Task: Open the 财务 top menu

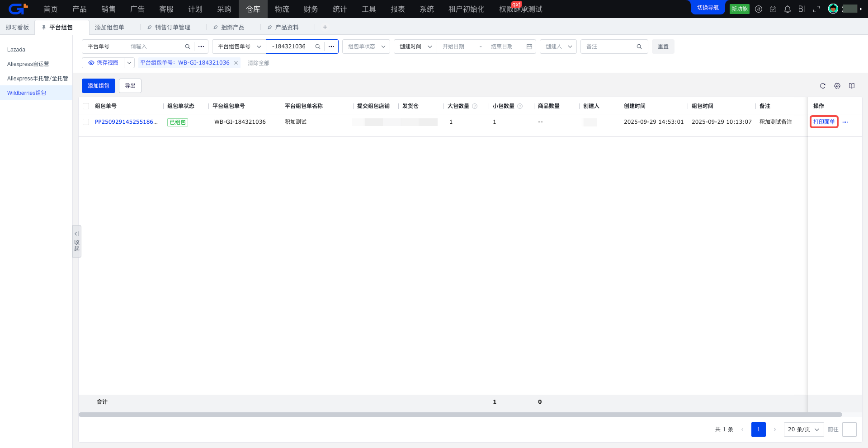Action: point(311,9)
